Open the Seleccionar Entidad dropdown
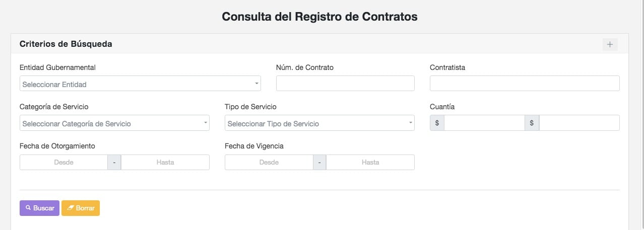This screenshot has height=230, width=644. pyautogui.click(x=140, y=84)
